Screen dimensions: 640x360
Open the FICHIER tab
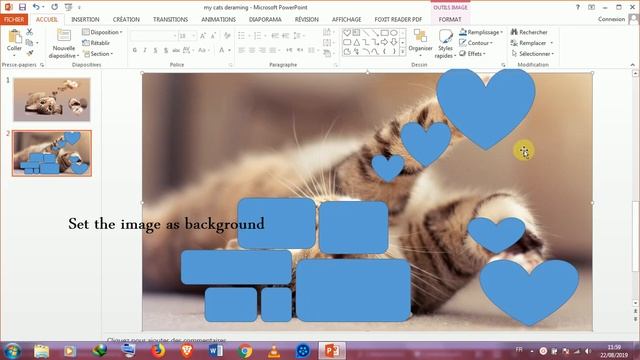point(14,19)
